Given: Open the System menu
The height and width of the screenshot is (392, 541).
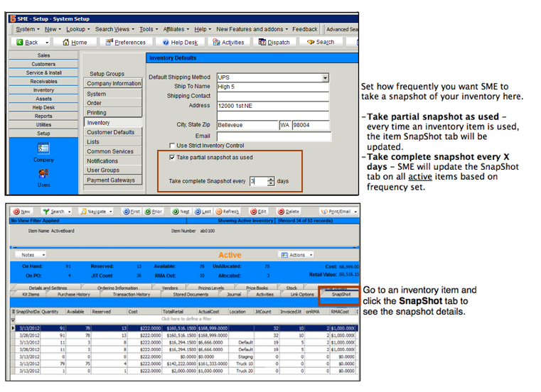Looking at the screenshot, I should click(28, 29).
